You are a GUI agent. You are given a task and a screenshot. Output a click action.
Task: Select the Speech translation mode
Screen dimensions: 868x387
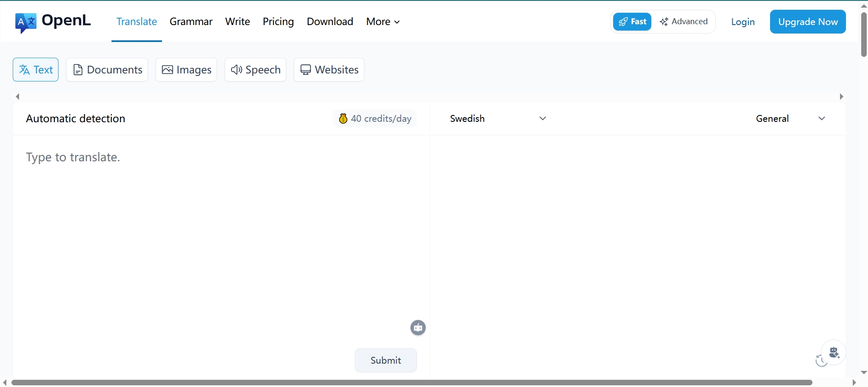click(255, 70)
